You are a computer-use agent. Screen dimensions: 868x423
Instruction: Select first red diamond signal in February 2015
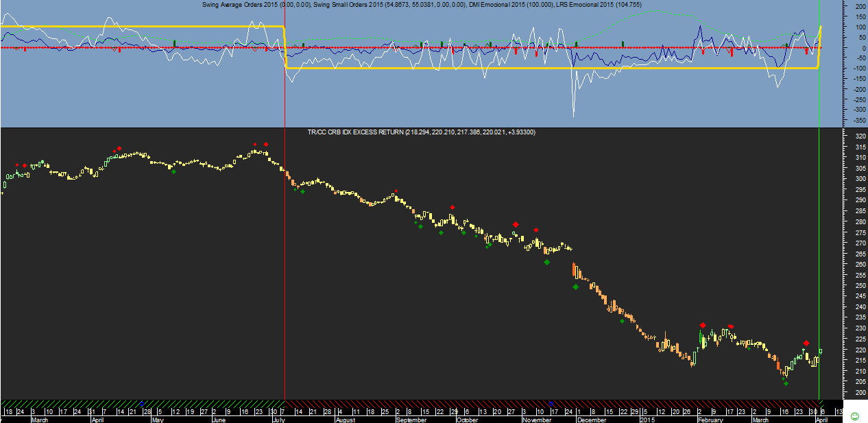point(703,326)
